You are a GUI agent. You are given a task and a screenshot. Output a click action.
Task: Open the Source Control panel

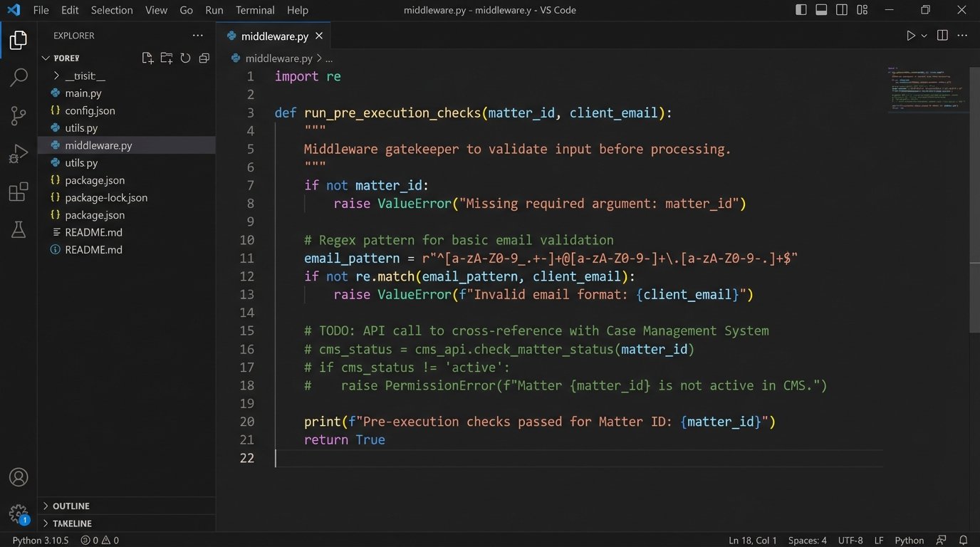(18, 115)
